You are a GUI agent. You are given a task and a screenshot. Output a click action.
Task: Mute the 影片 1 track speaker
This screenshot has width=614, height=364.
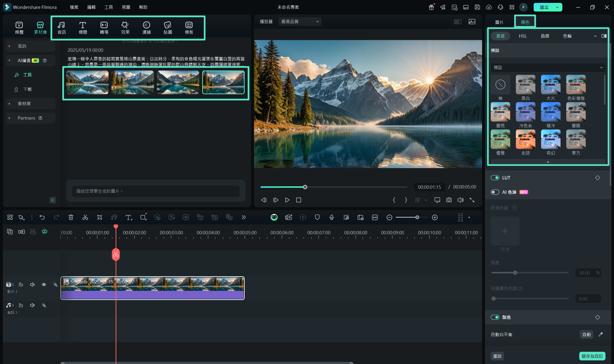pos(32,284)
